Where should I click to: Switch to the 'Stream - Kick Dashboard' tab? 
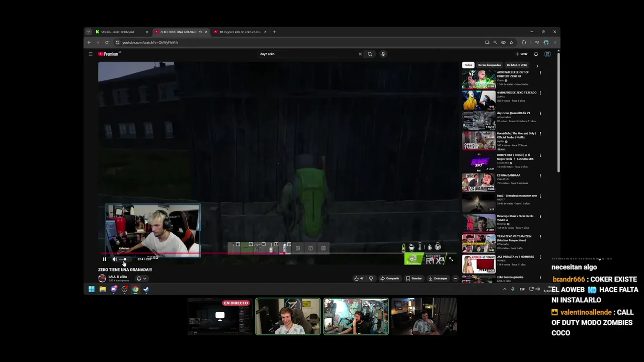coord(121,32)
